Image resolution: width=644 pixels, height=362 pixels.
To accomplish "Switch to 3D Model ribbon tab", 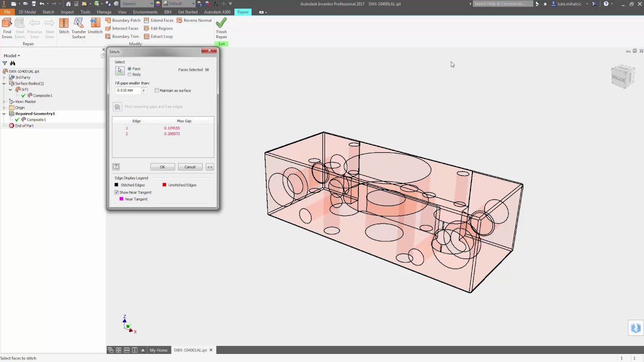I will coord(27,12).
